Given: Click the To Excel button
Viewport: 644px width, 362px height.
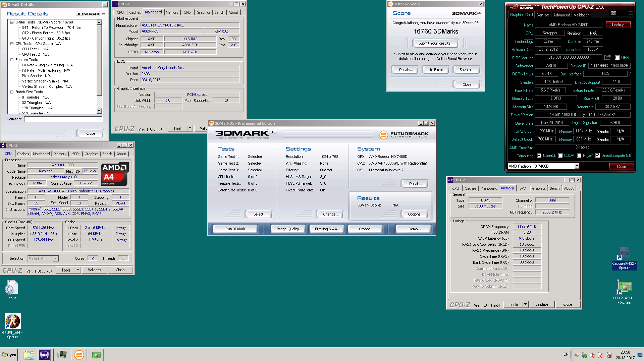Looking at the screenshot, I should [436, 70].
